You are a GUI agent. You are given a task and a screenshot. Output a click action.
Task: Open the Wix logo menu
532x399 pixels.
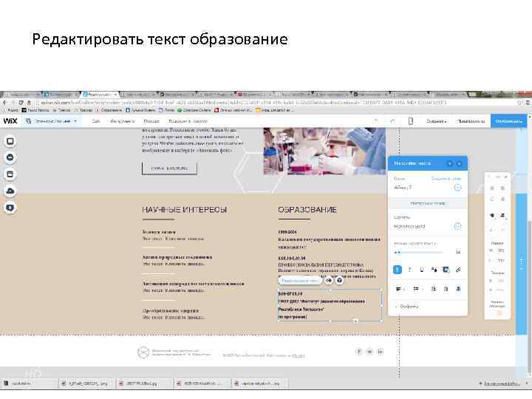[10, 120]
